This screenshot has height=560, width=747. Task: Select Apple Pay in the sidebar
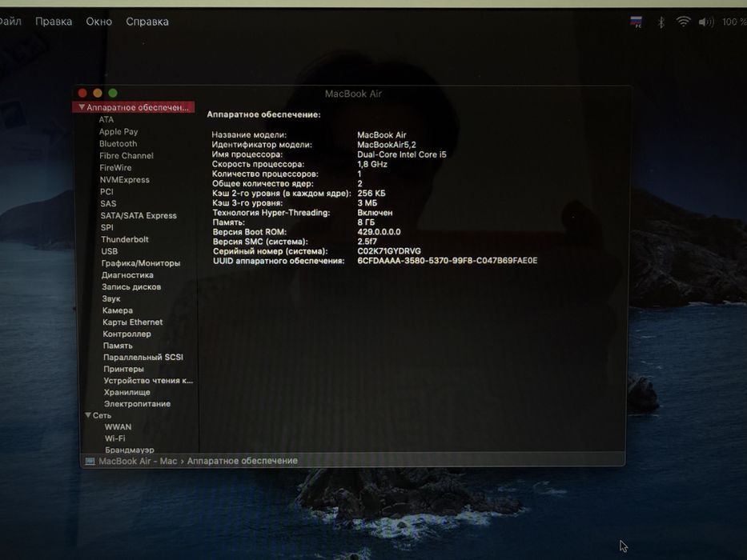[x=118, y=131]
